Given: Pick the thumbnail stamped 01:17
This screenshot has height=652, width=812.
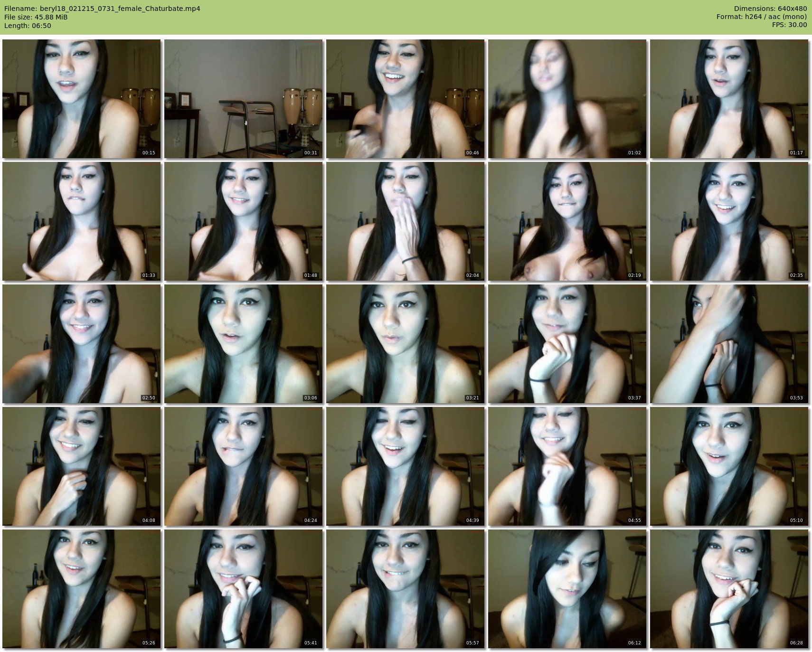Looking at the screenshot, I should pyautogui.click(x=729, y=99).
